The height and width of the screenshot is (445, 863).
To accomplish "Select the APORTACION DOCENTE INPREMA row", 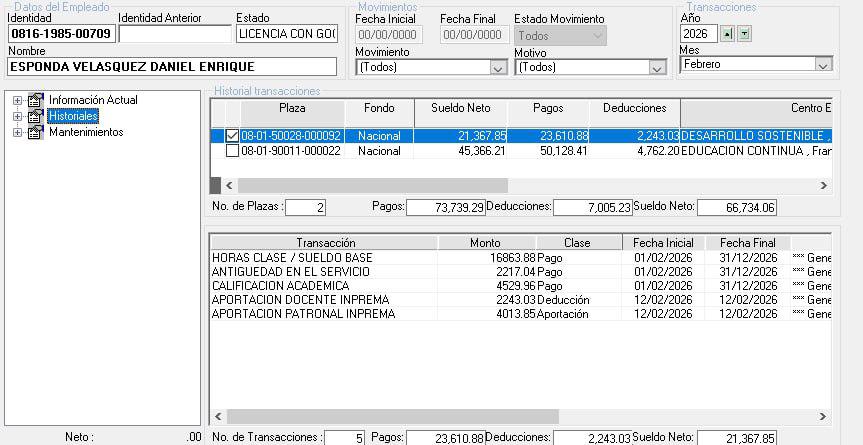I will [521, 300].
